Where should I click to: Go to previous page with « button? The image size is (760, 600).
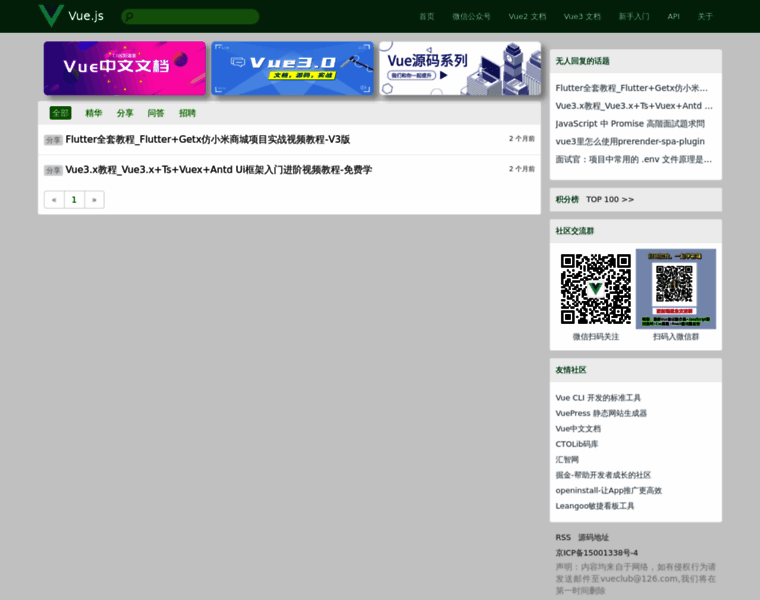pyautogui.click(x=54, y=200)
